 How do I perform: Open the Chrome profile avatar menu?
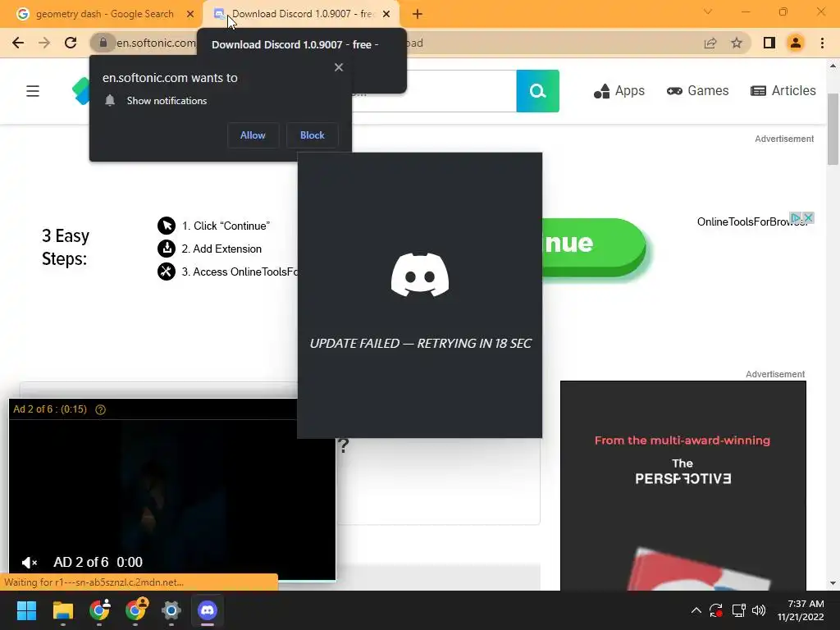tap(796, 43)
